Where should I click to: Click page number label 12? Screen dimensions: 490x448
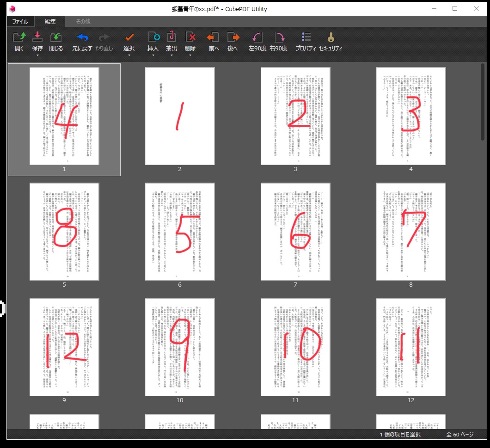tap(411, 400)
